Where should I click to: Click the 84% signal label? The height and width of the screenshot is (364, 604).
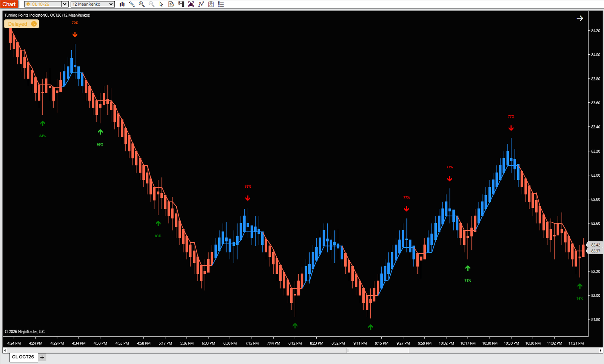point(43,136)
